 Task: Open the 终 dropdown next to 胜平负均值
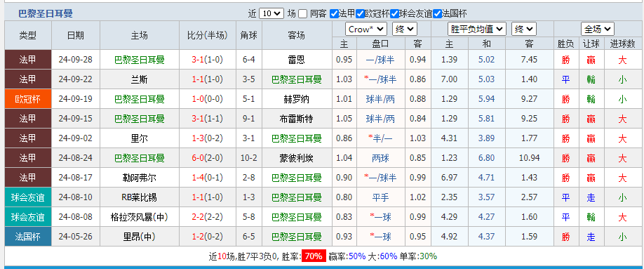click(524, 29)
